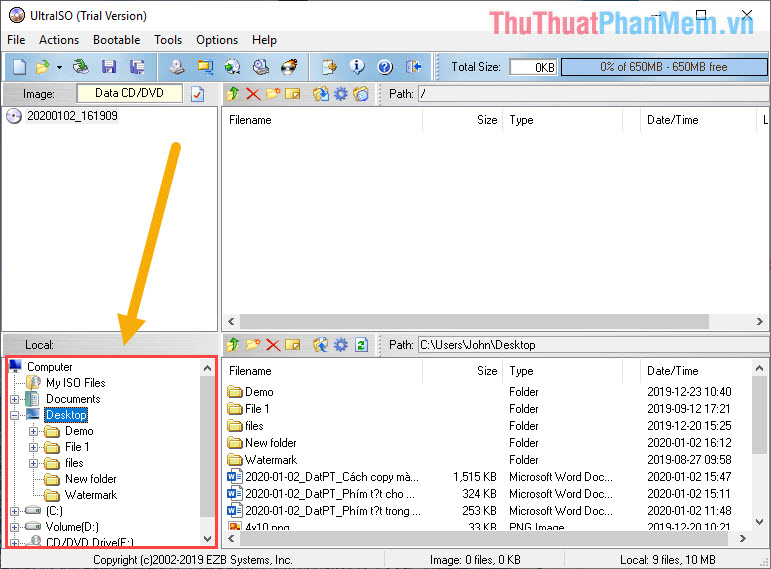Click the Burn CD/DVD Image flame icon
Image resolution: width=771 pixels, height=569 pixels.
point(289,67)
